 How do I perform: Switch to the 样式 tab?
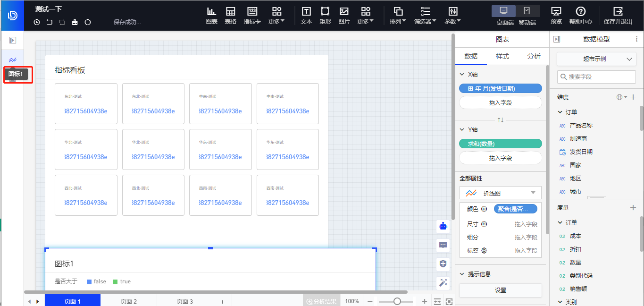click(502, 56)
